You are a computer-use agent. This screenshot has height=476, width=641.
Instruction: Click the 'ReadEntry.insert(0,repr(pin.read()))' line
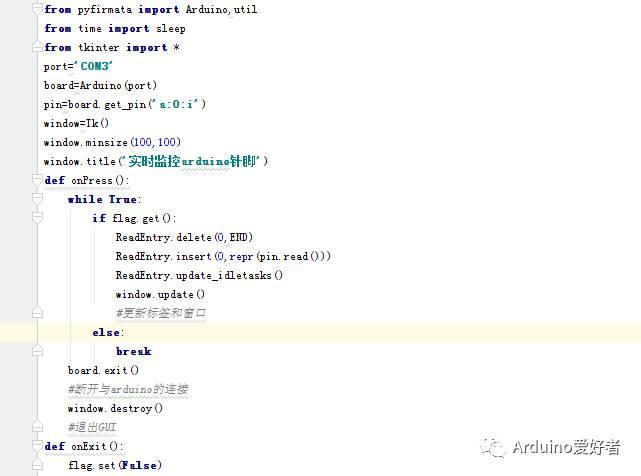(223, 256)
